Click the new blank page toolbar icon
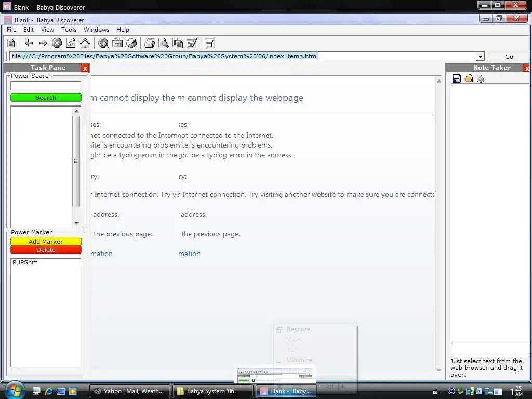Image resolution: width=532 pixels, height=399 pixels. coord(11,44)
